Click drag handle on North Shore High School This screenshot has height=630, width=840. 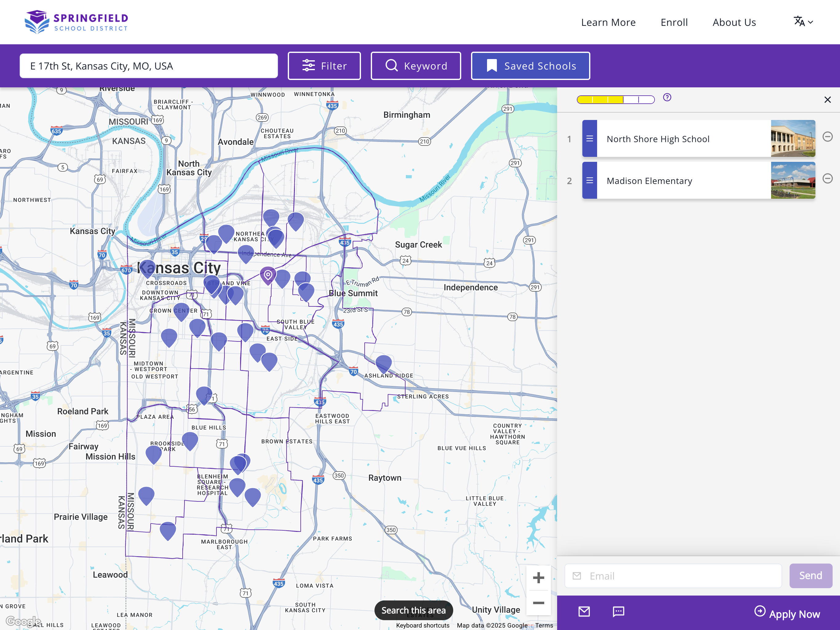pos(589,139)
